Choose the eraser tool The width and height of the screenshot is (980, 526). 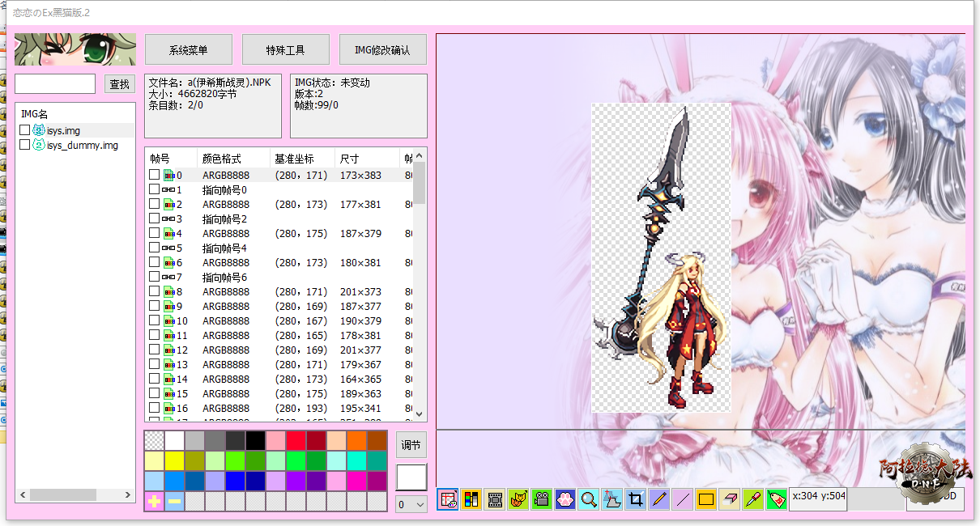(730, 500)
